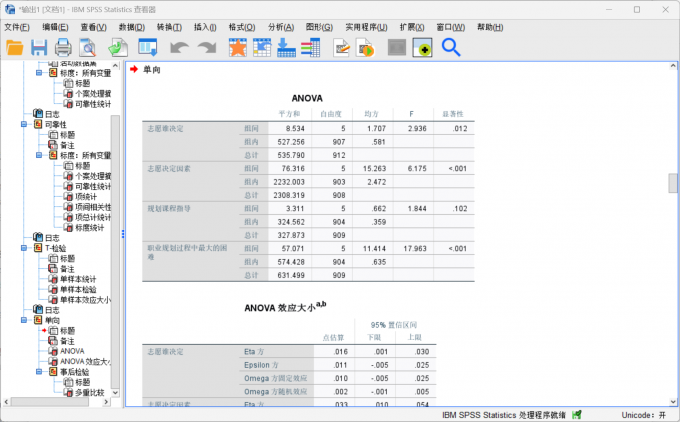Recall recently used dialogs icon
The width and height of the screenshot is (680, 422).
coord(148,48)
